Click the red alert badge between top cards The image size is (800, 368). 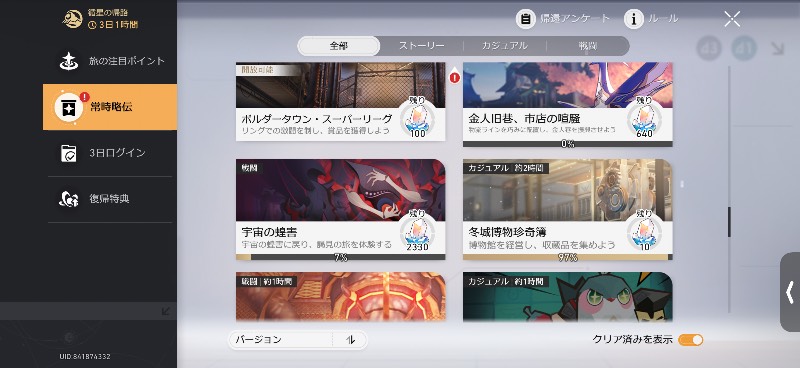coord(454,78)
